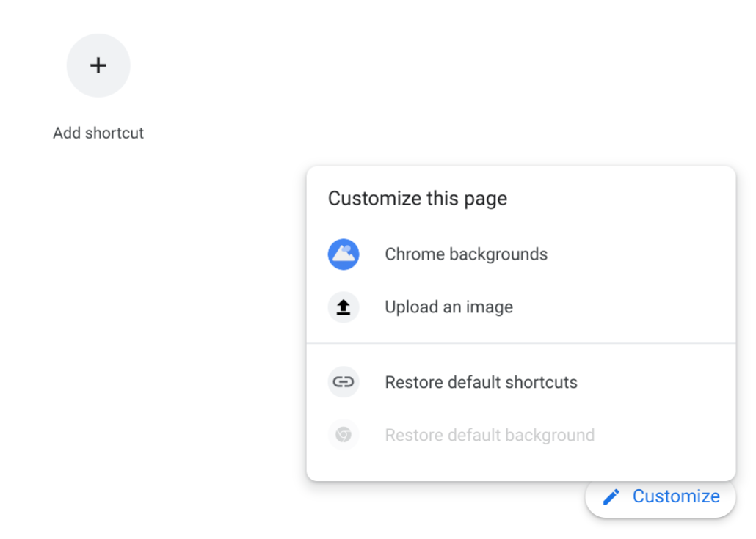Image resolution: width=756 pixels, height=539 pixels.
Task: Select Restore default shortcuts
Action: point(481,382)
